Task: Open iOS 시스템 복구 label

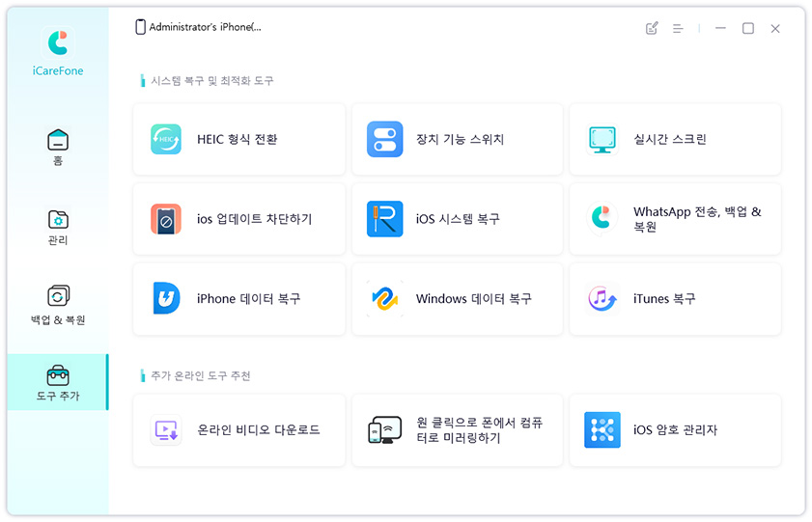Action: [x=458, y=219]
